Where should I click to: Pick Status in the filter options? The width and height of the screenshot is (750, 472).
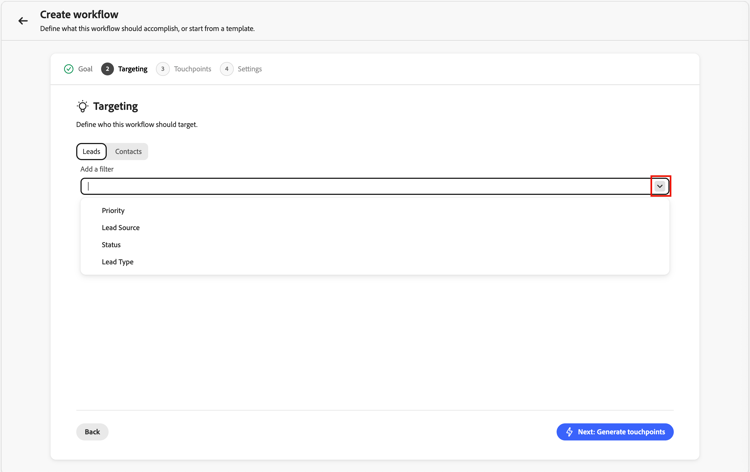(x=111, y=245)
